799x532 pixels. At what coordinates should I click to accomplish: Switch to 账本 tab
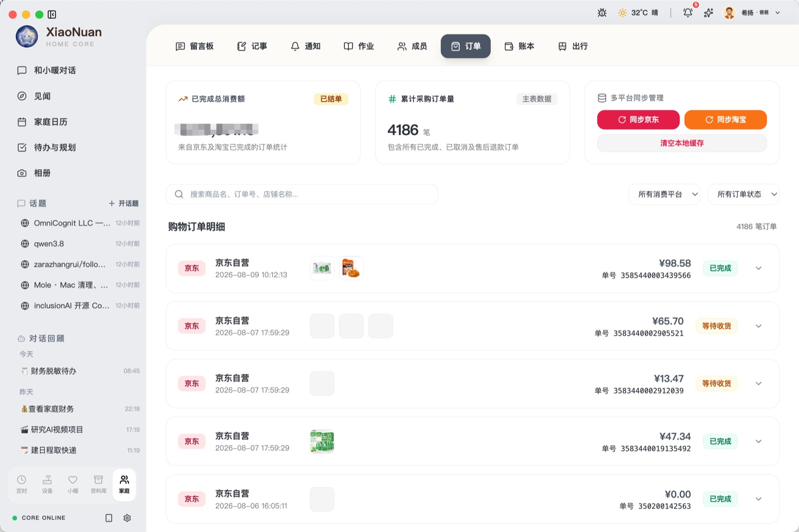point(519,46)
